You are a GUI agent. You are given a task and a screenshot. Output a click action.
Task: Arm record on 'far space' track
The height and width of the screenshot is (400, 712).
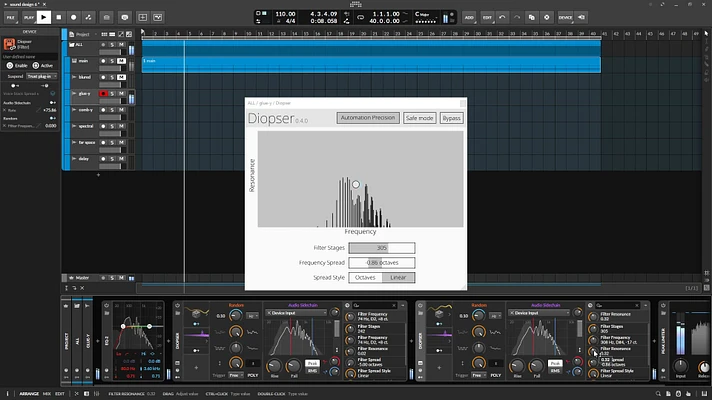[103, 143]
